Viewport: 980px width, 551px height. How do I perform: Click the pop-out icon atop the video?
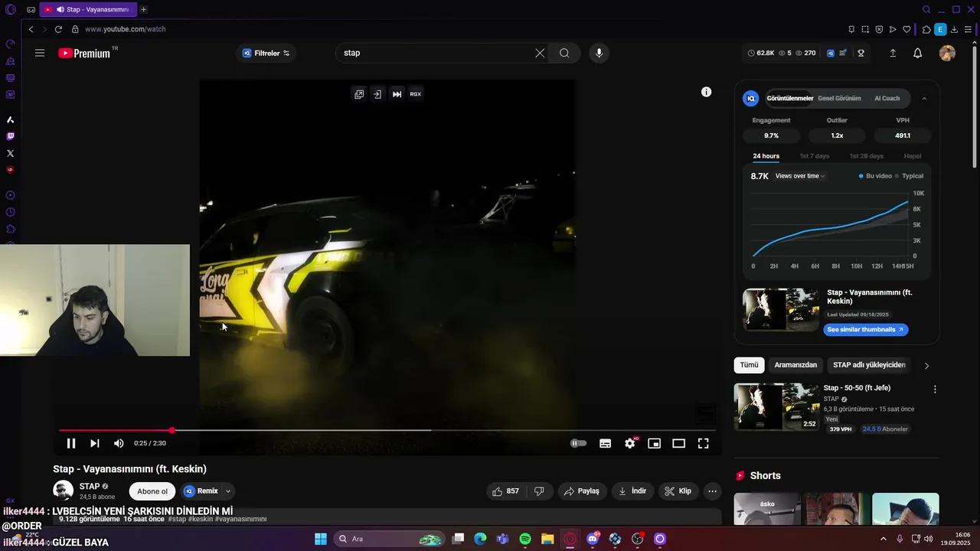tap(359, 94)
